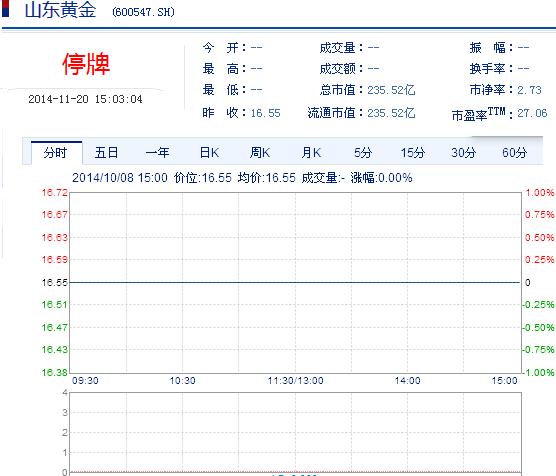The height and width of the screenshot is (476, 556).
Task: Click the 总市值 value 235.52亿
Action: pos(391,90)
